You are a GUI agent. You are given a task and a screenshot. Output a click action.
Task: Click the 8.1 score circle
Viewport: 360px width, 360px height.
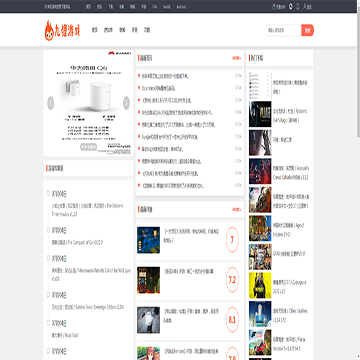[232, 320]
